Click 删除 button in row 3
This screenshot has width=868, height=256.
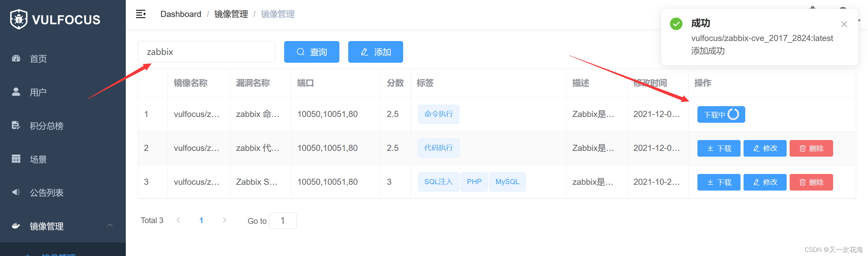(x=811, y=182)
